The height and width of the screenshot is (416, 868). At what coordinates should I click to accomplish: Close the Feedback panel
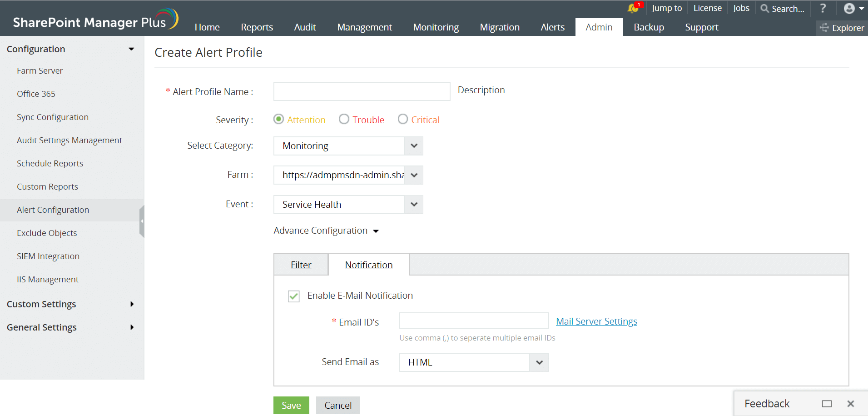851,404
